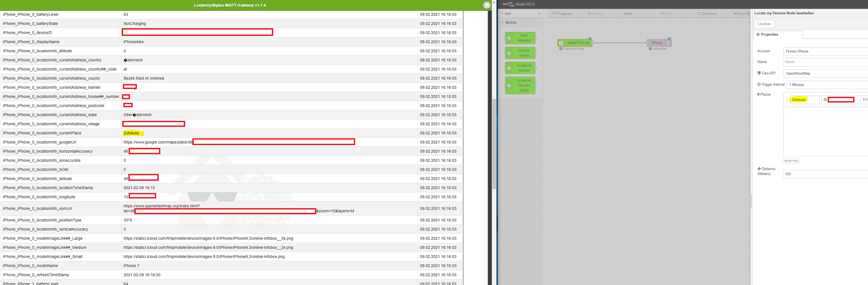Screen dimensions: 868x285
Task: Click 'iPhone_iPhone_0_locationInfo_latitude' topic cell
Action: pyautogui.click(x=61, y=179)
